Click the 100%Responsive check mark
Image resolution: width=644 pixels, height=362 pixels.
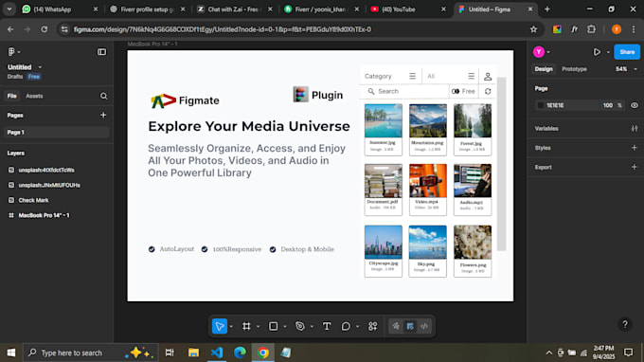tap(205, 249)
